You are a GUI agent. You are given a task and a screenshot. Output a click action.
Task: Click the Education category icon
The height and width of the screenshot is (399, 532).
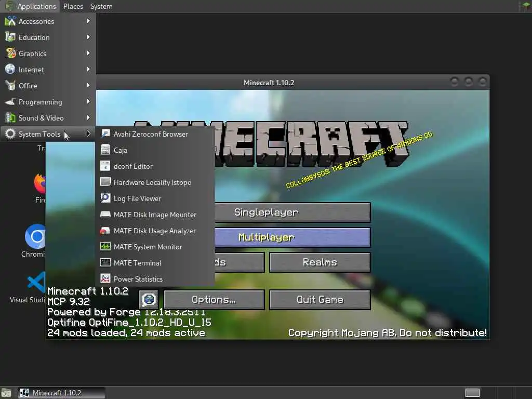(10, 37)
